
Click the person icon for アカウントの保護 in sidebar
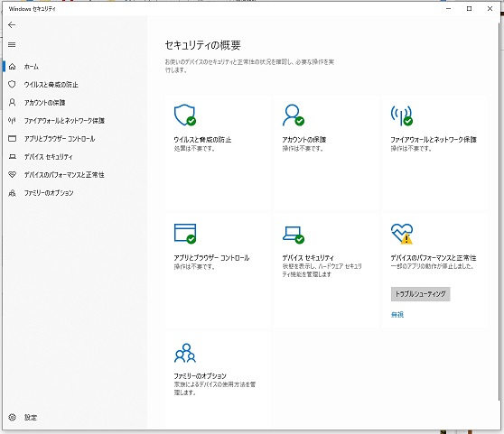pyautogui.click(x=12, y=102)
